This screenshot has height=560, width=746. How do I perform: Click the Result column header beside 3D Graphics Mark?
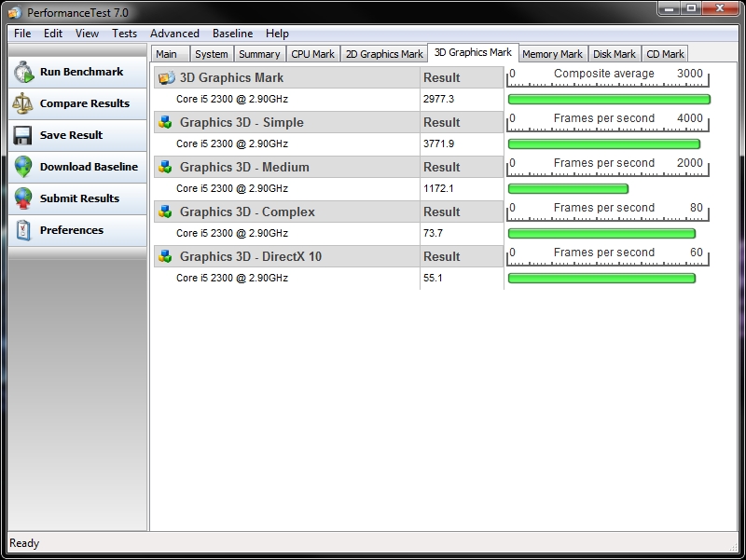tap(462, 77)
